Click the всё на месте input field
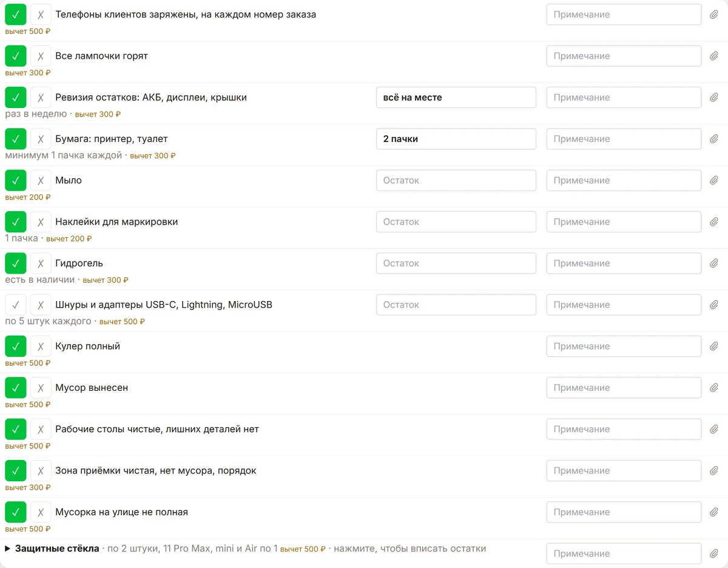Screen dimensions: 728x568 [x=456, y=98]
